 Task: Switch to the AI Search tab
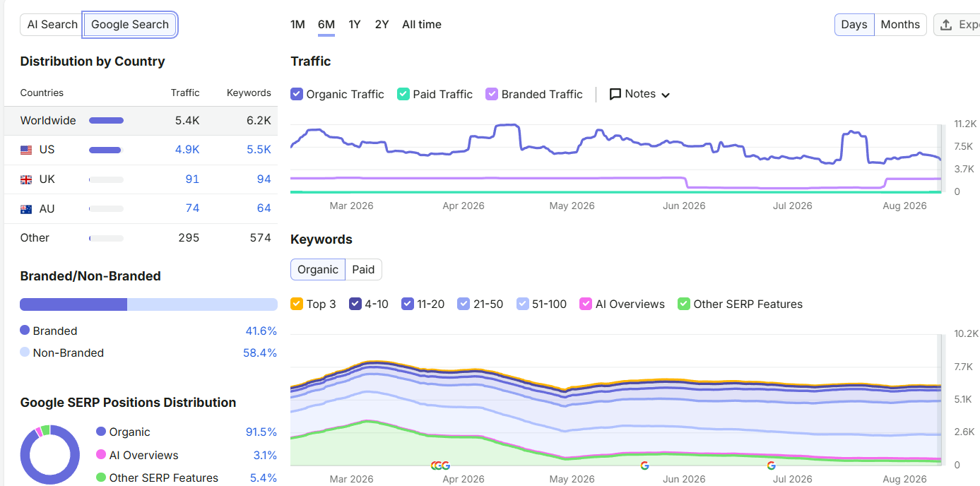pos(52,25)
